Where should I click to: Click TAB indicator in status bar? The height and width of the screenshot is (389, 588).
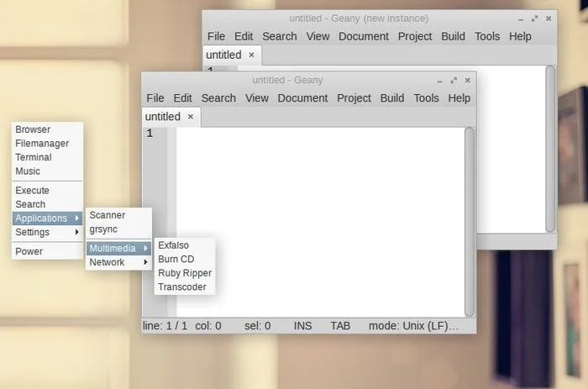click(x=340, y=326)
